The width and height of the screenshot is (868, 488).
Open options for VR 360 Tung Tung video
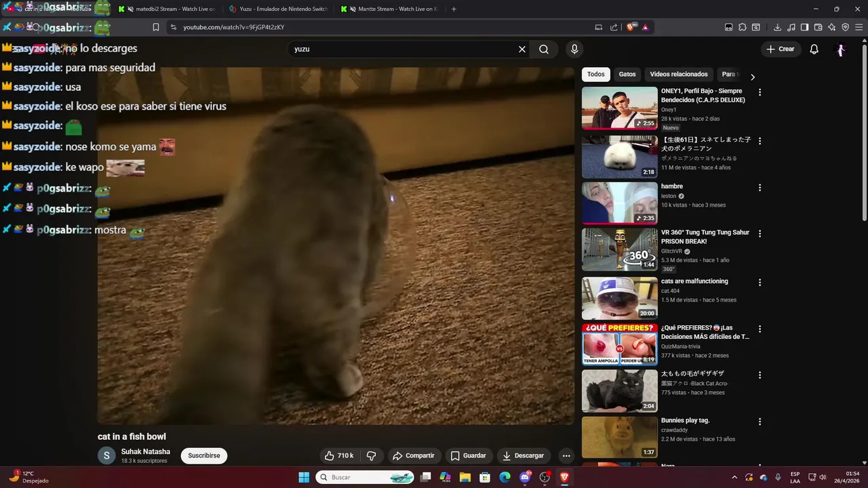759,234
